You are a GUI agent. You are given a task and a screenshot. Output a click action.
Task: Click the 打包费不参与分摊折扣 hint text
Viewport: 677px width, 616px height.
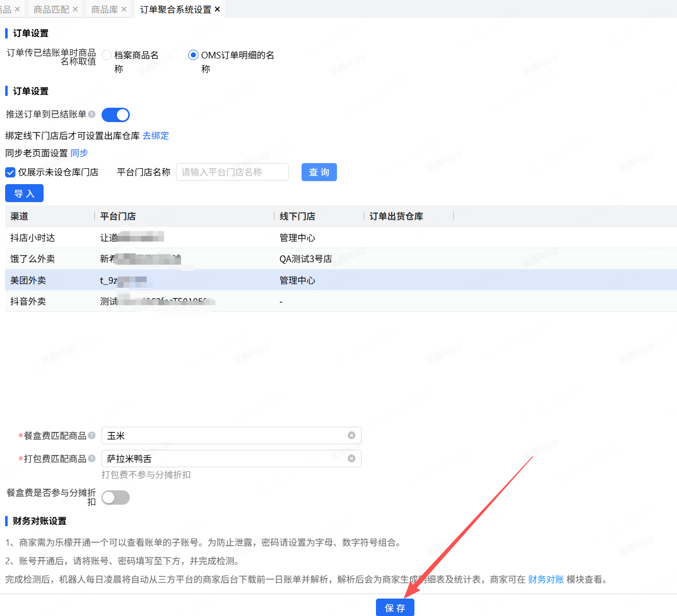tap(146, 475)
